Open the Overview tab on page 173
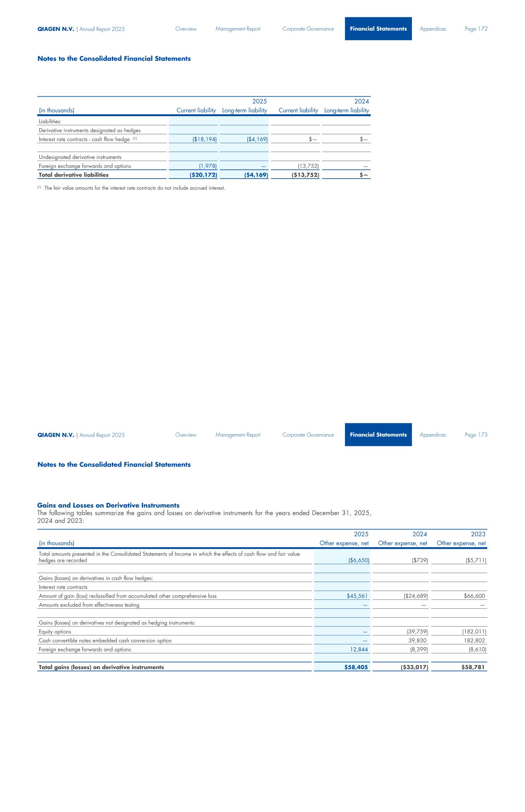This screenshot has width=525, height=812. (x=186, y=435)
